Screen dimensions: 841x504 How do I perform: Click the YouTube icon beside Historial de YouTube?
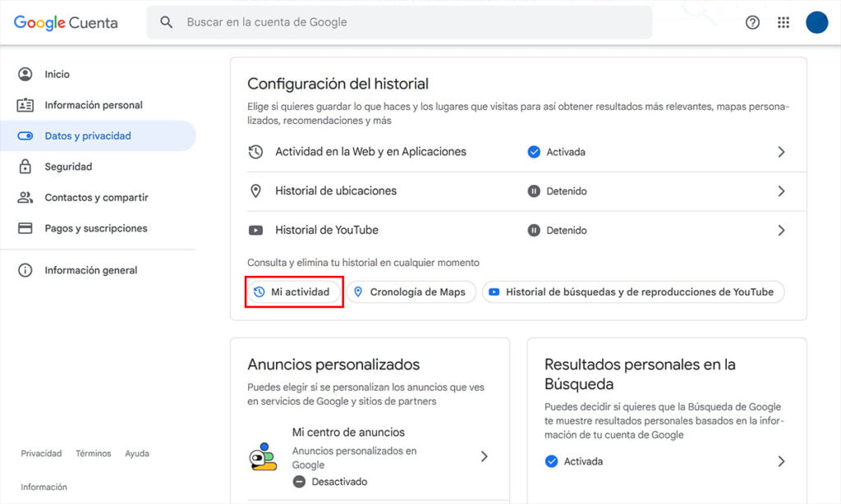(x=256, y=231)
